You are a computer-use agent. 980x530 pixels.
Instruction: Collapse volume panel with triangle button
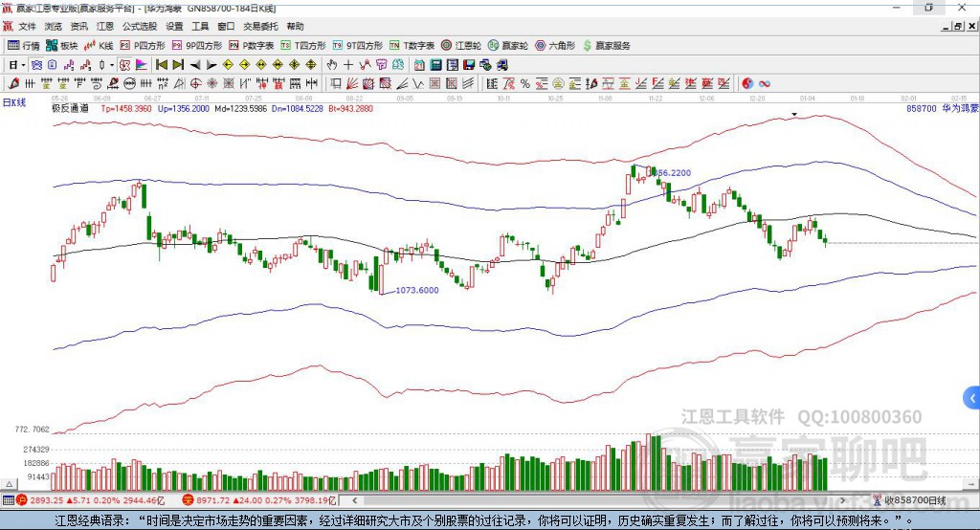[x=9, y=484]
